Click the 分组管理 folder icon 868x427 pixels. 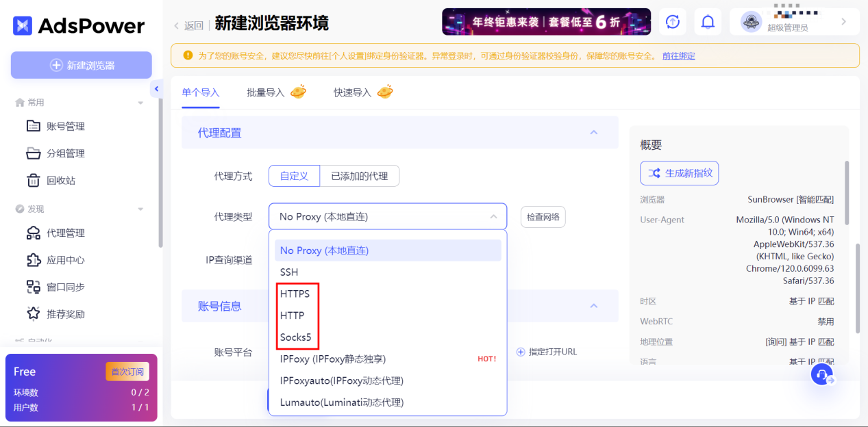(x=33, y=153)
